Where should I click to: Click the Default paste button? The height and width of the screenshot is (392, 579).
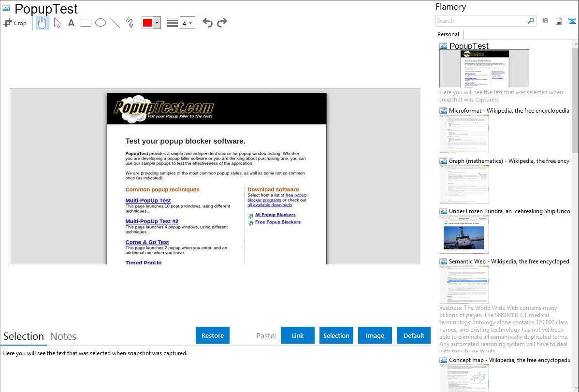[x=414, y=335]
